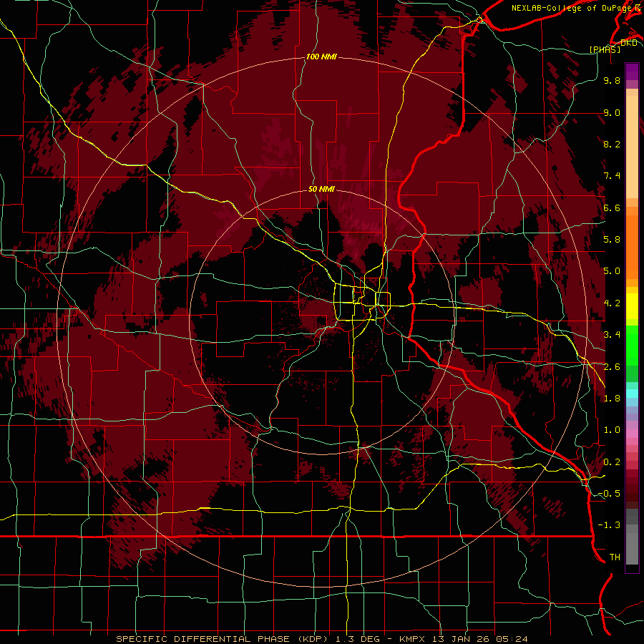Viewport: 644px width, 644px height.
Task: Click the 6.6 value on the color scale
Action: 612,208
